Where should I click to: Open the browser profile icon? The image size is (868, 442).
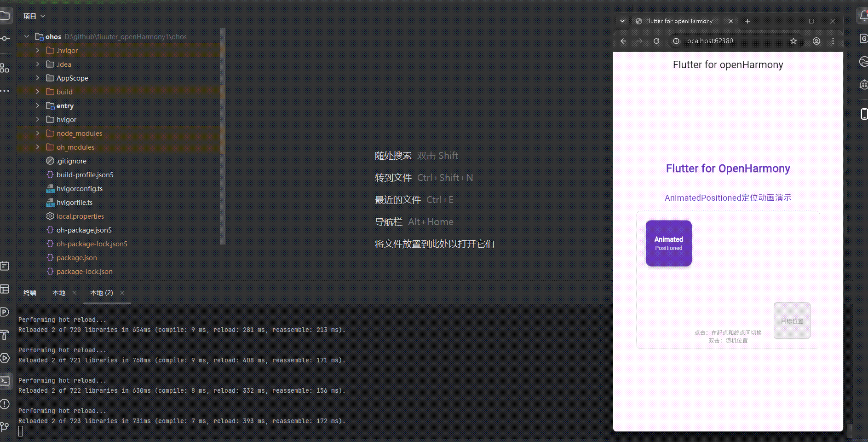tap(816, 41)
